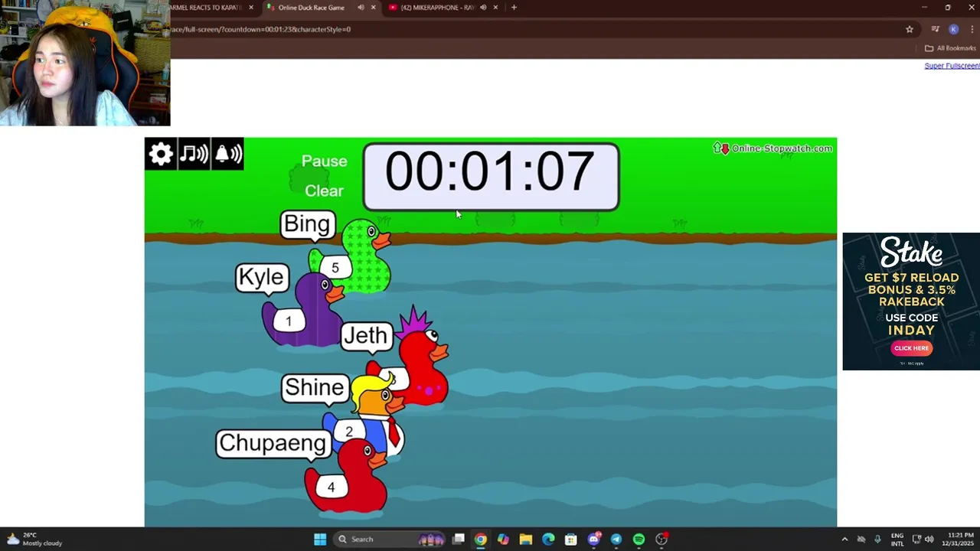This screenshot has height=551, width=980.
Task: Open Microsoft Edge from taskbar
Action: 548,540
